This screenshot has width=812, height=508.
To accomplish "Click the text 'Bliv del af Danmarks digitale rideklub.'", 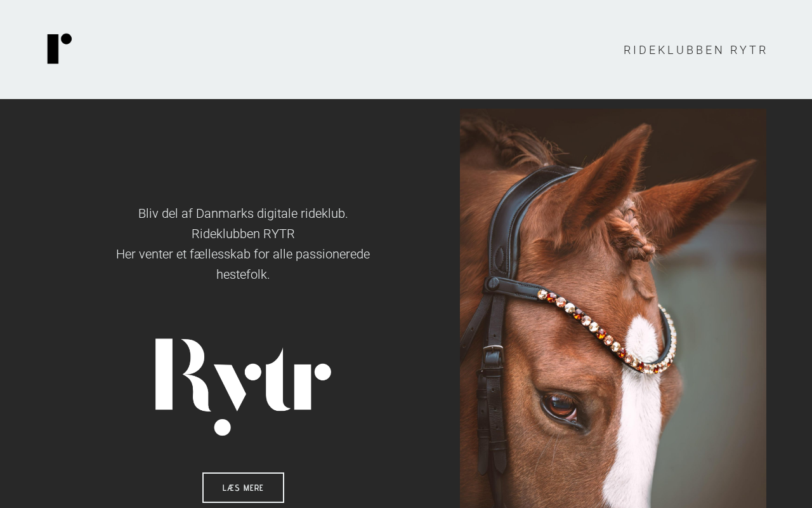I will (243, 213).
